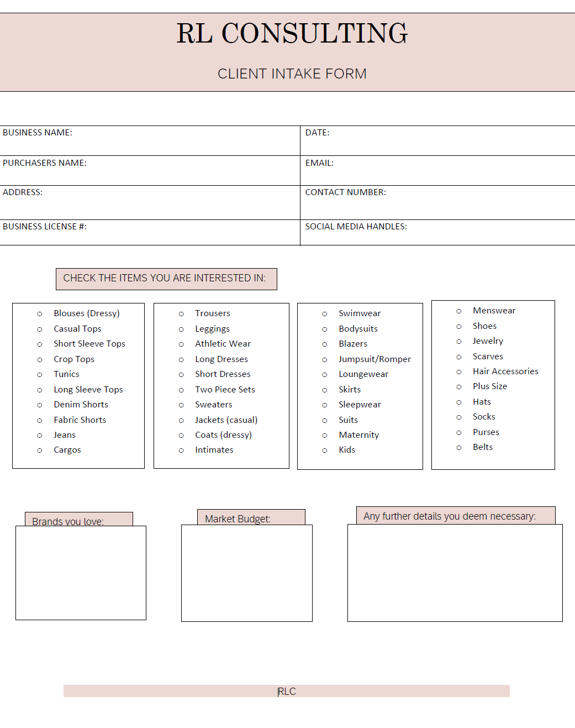The image size is (575, 728).
Task: Click the Jackets (casual) item
Action: pyautogui.click(x=226, y=420)
